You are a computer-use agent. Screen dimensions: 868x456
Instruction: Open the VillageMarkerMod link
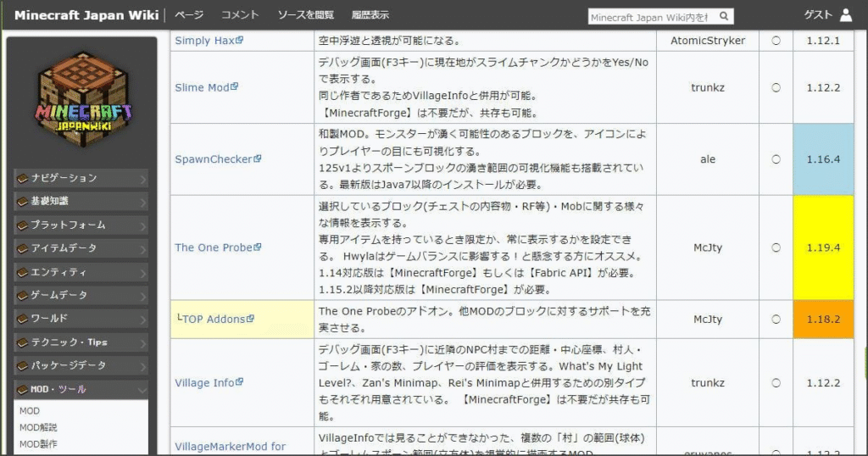[231, 447]
